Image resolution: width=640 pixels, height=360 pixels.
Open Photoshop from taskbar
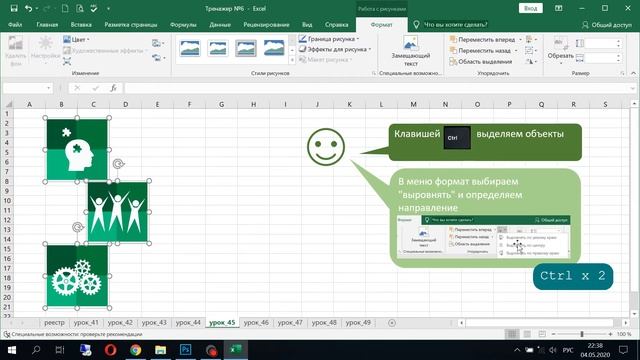[x=186, y=350]
